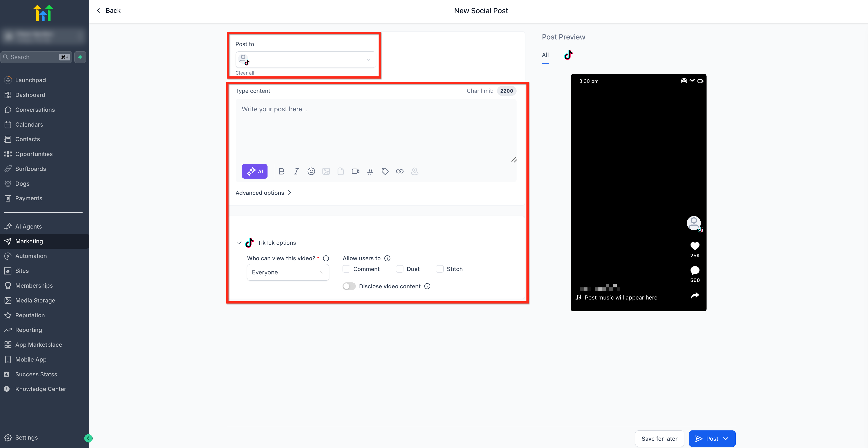Open the emoji picker
The width and height of the screenshot is (868, 448).
[x=311, y=171]
